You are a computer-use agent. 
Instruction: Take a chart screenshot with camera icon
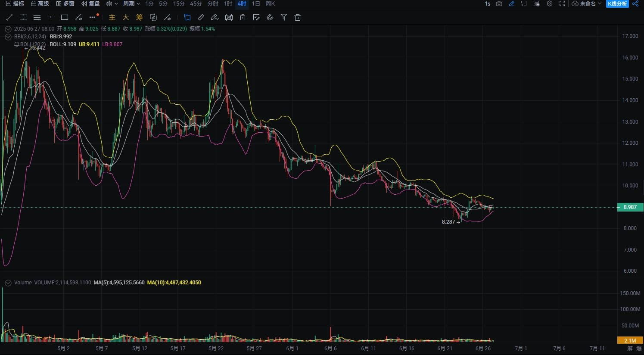[x=499, y=3]
